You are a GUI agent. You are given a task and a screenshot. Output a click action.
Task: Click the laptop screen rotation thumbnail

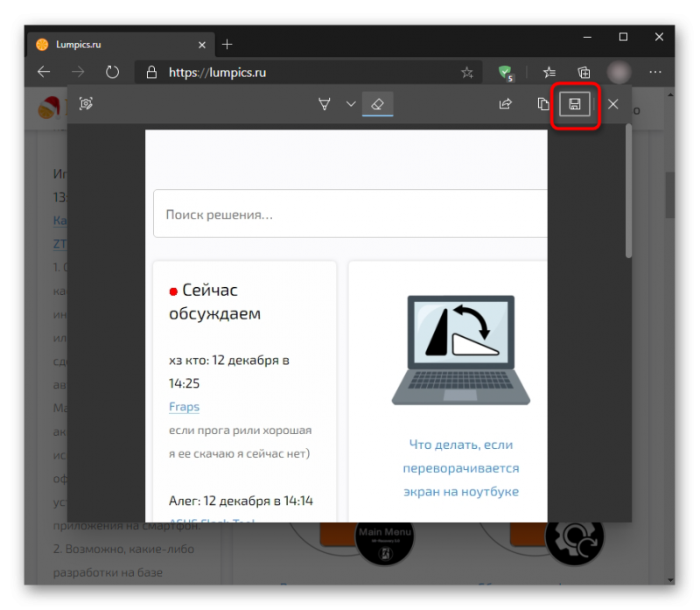[x=461, y=350]
